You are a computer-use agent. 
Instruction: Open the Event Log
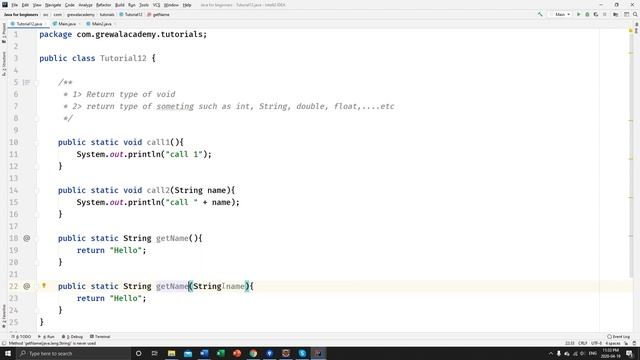click(x=619, y=337)
